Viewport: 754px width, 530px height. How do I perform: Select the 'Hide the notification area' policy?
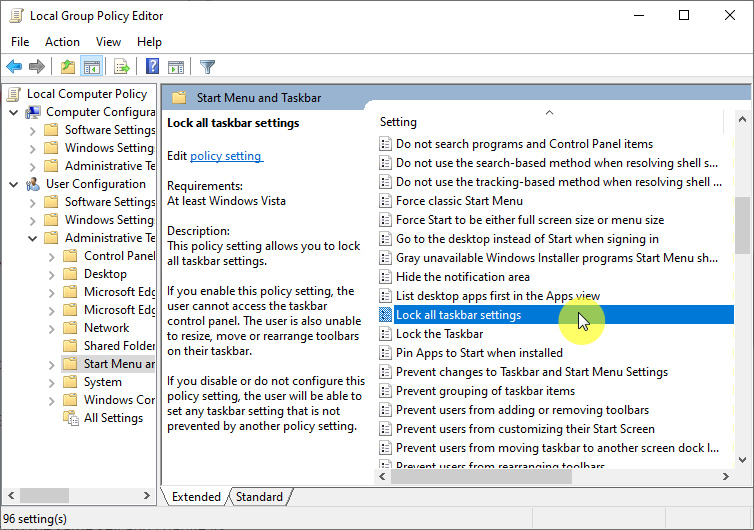click(462, 277)
